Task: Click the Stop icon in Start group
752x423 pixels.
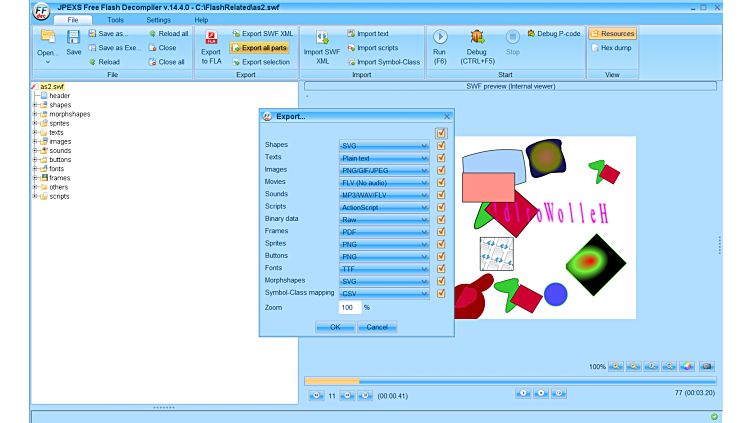Action: 512,37
